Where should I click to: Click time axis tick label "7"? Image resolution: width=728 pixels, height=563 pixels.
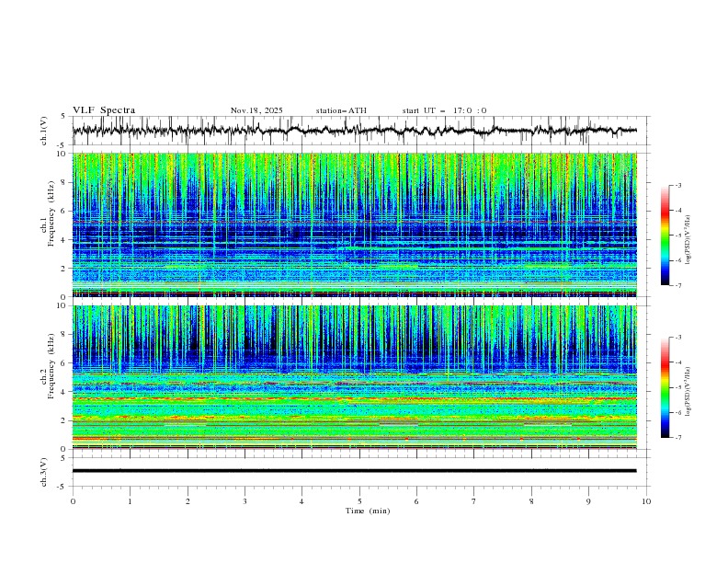[x=474, y=501]
